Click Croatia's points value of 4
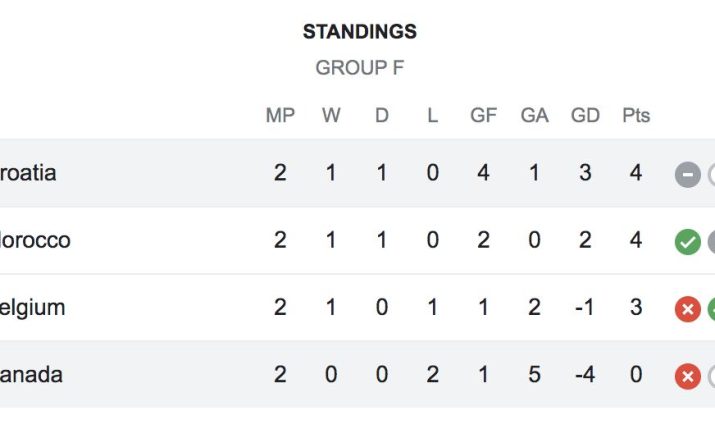Viewport: 715px width, 429px height. click(x=636, y=173)
